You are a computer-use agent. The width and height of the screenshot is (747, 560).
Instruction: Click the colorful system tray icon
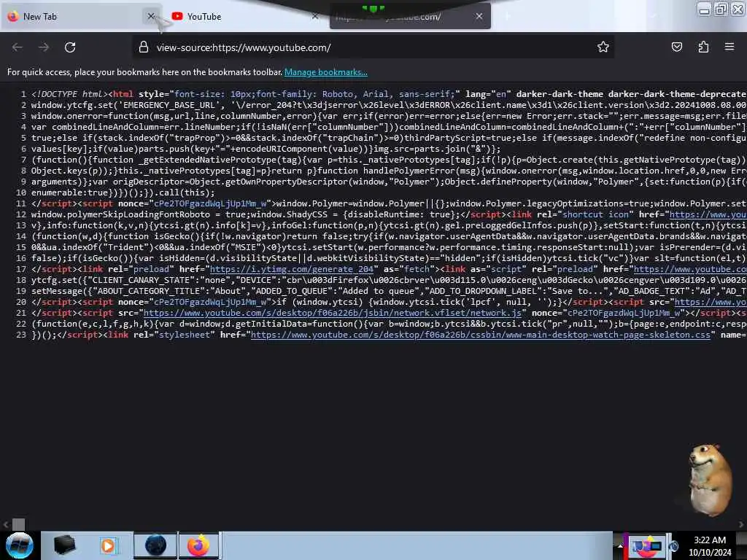pos(647,545)
